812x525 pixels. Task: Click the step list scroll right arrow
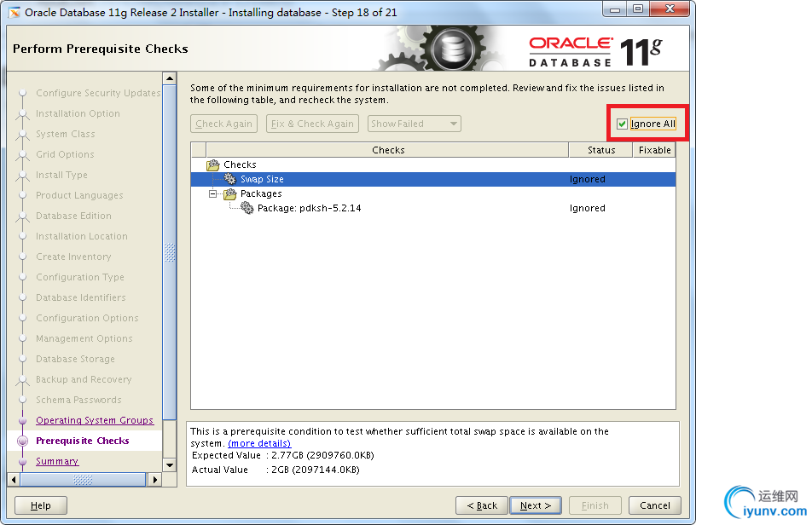(x=154, y=480)
